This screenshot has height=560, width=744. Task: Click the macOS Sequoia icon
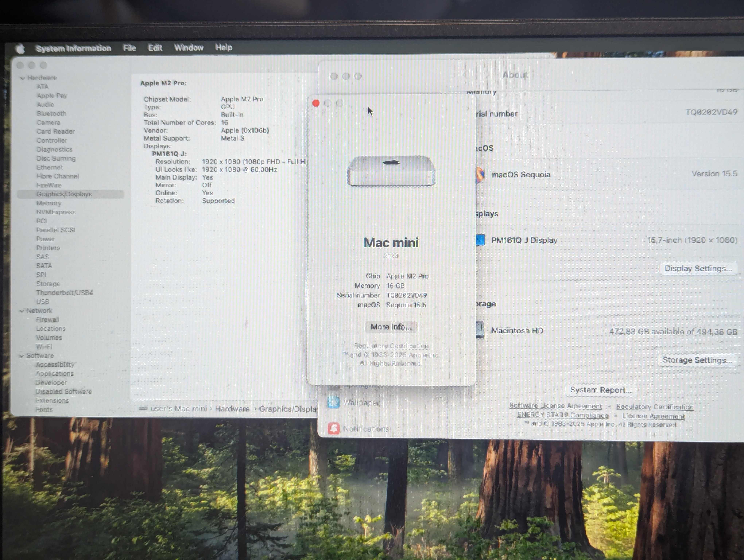tap(480, 175)
